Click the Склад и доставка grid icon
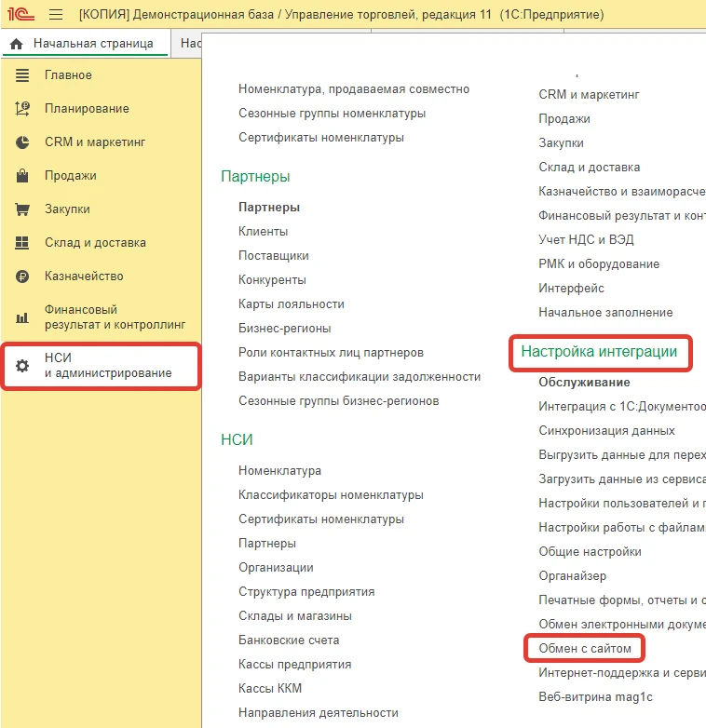 click(x=23, y=243)
